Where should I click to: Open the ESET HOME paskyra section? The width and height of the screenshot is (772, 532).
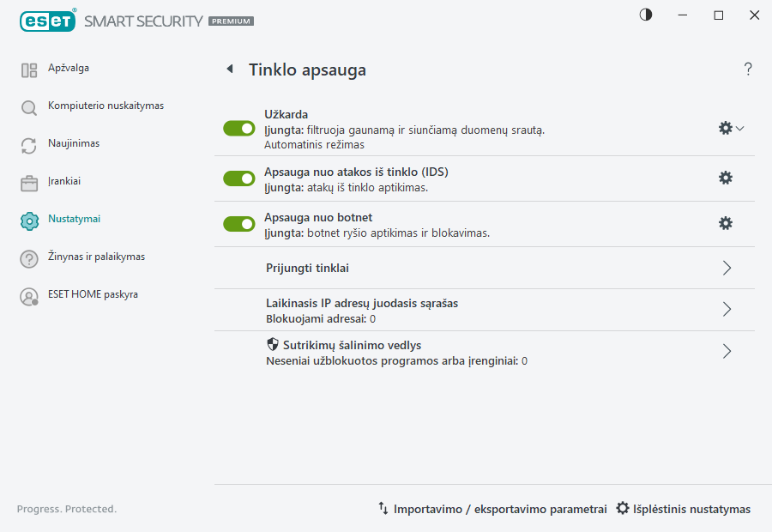(88, 294)
